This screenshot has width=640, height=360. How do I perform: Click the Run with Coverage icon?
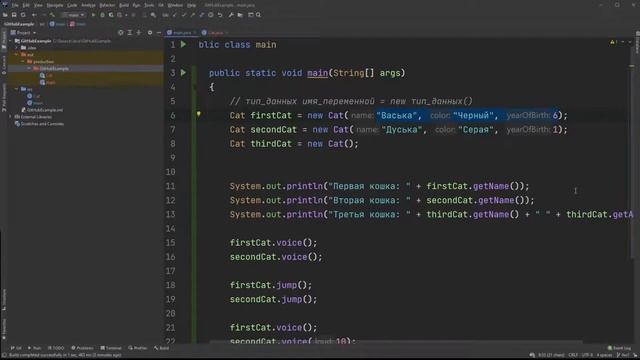(x=111, y=15)
